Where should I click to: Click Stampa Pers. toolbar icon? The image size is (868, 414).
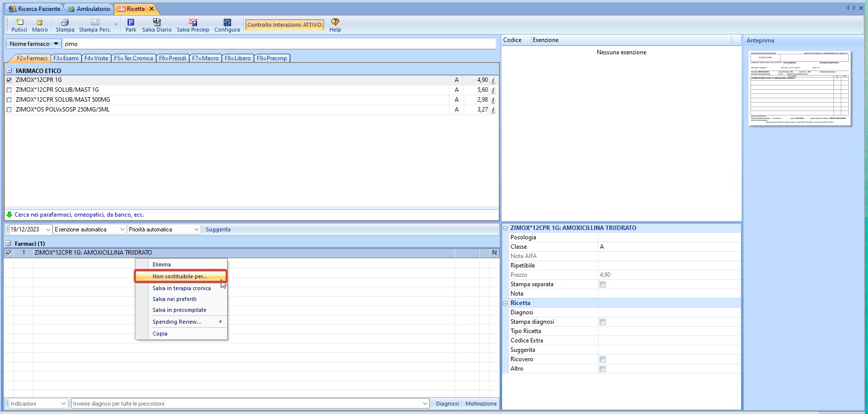click(x=95, y=25)
